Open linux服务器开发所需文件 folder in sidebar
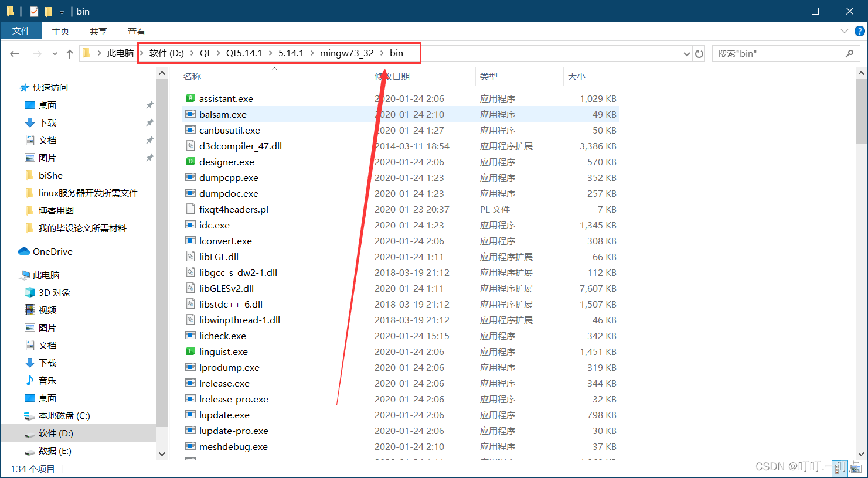This screenshot has width=868, height=478. 88,193
